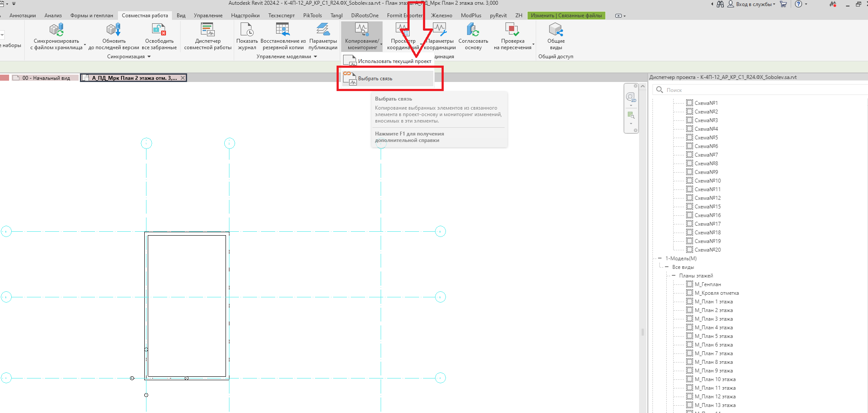Open the PikTools ribbon tab
868x413 pixels.
(x=312, y=16)
